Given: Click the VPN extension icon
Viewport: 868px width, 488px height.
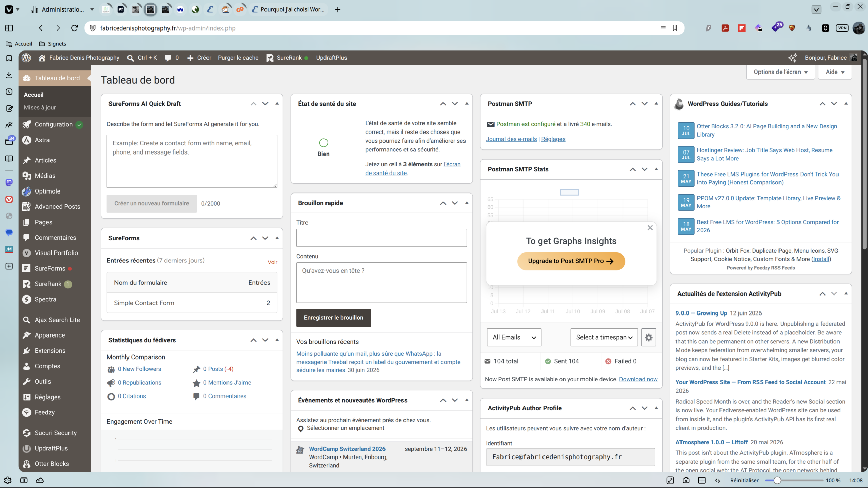Looking at the screenshot, I should pos(842,28).
